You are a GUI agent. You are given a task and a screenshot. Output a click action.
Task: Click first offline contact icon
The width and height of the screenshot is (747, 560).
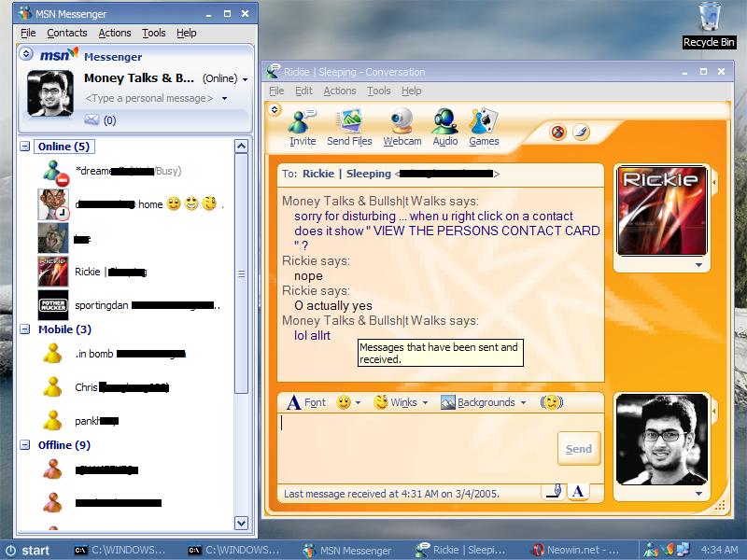[x=52, y=469]
